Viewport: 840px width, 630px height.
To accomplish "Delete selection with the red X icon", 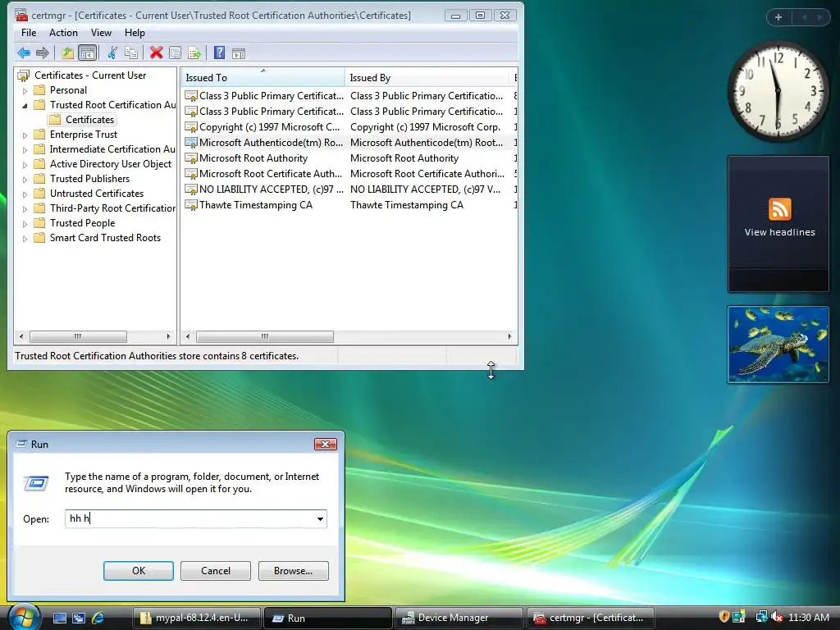I will coord(157,52).
